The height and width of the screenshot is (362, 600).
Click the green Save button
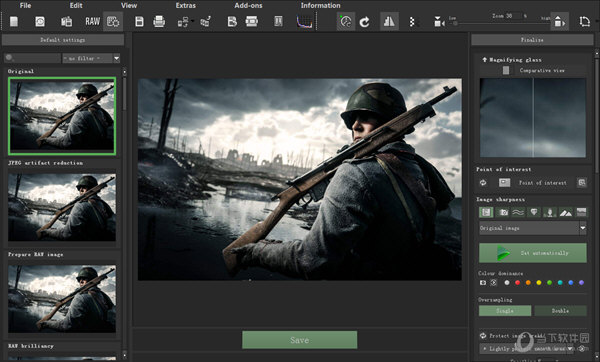300,340
